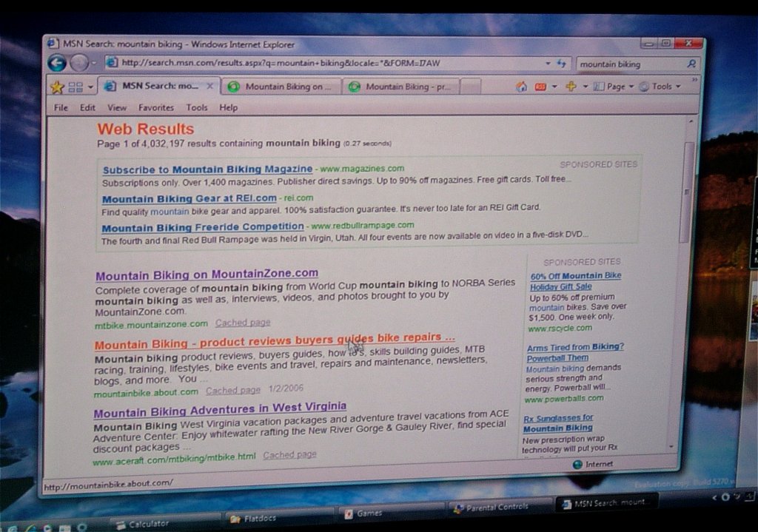Click the search magnifier icon

point(691,64)
